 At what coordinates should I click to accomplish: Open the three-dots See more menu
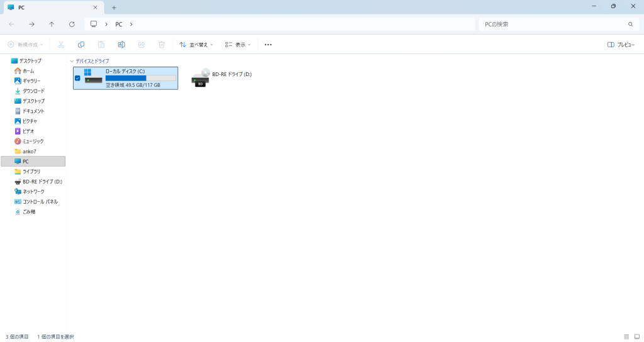click(268, 45)
